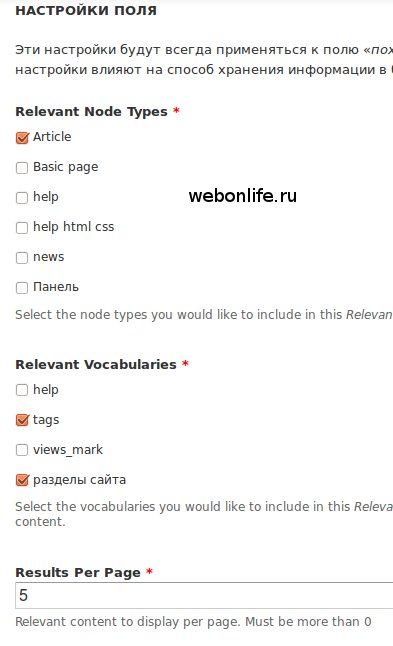Tick the views_mark vocabulary checkbox
Image resolution: width=393 pixels, height=646 pixels.
[x=22, y=450]
